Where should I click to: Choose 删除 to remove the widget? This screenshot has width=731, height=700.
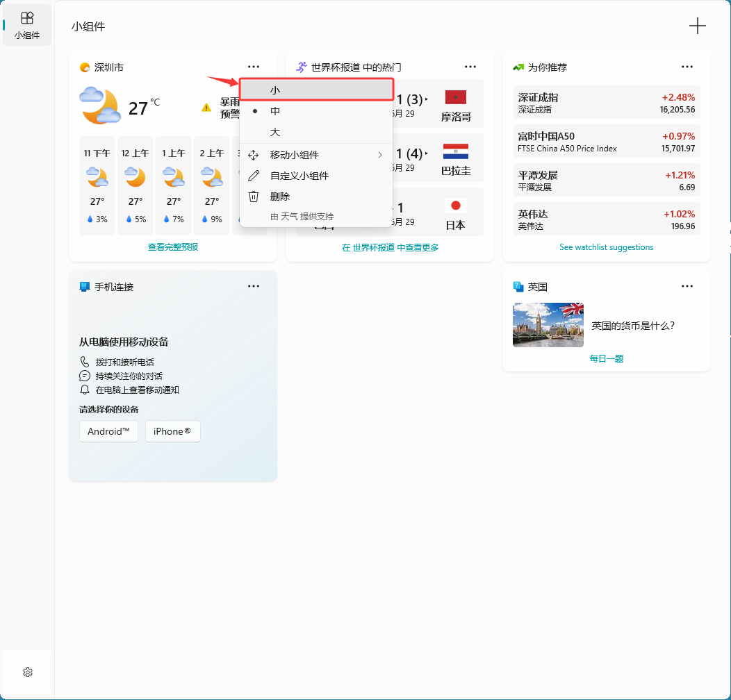pos(317,197)
